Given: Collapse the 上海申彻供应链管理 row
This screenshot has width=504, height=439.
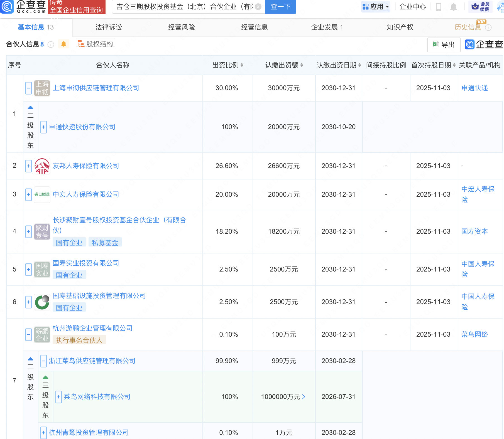Looking at the screenshot, I should point(28,88).
